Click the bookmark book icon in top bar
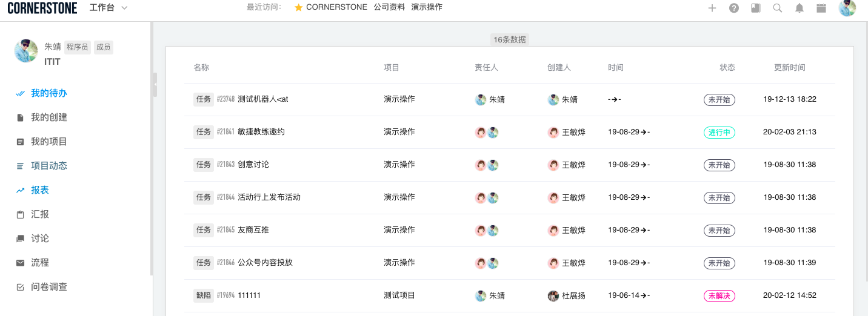868x316 pixels. click(756, 8)
